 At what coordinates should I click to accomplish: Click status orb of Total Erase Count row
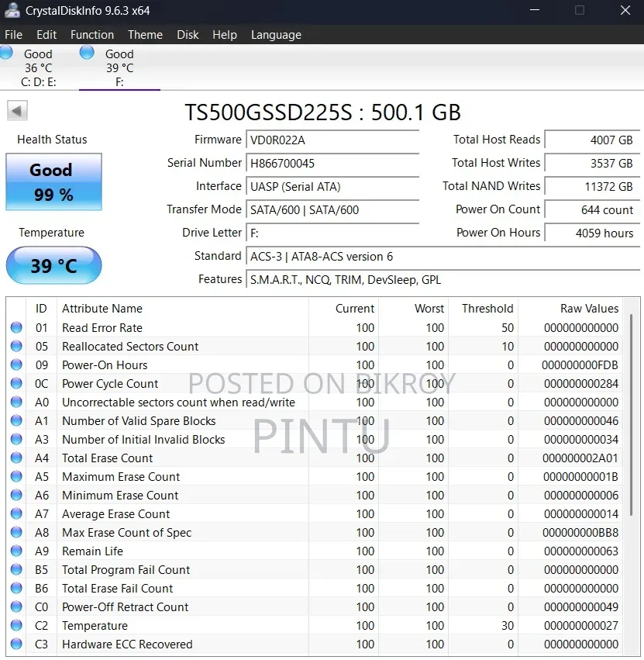tap(16, 458)
